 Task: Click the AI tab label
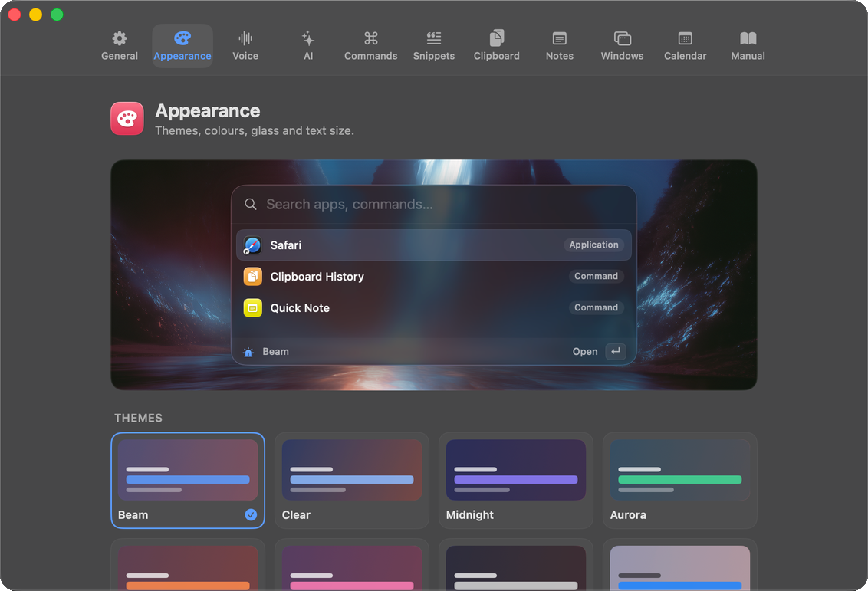click(308, 56)
